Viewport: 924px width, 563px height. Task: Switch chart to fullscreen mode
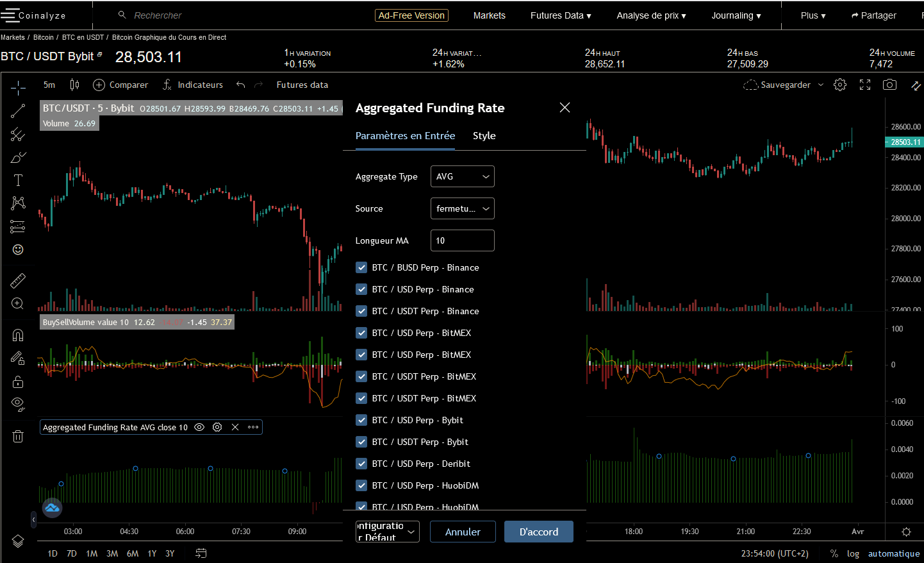coord(865,85)
